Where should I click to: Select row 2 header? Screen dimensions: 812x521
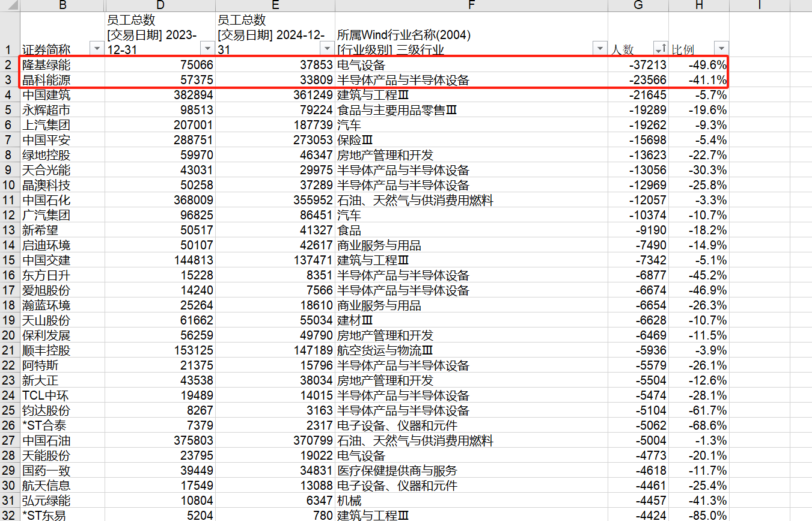9,65
